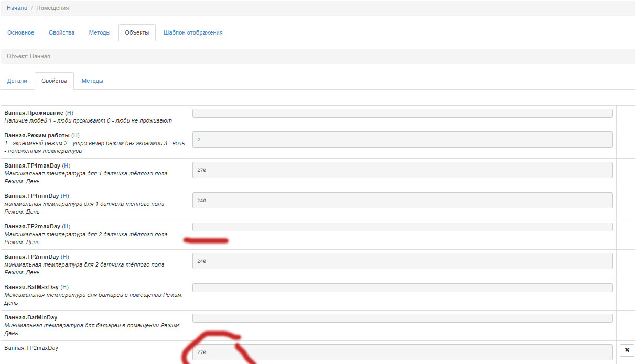Click the Ванная.Режим работы property name
The height and width of the screenshot is (364, 635).
[37, 135]
